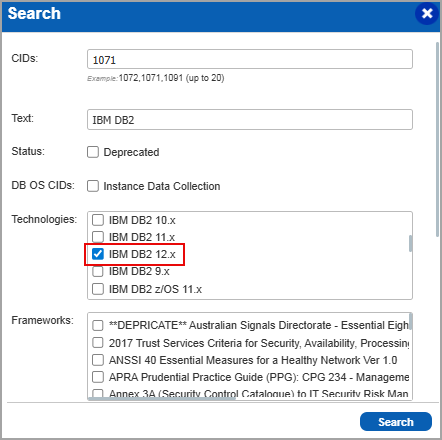Viewport: 442px width, 440px height.
Task: Click the Frameworks list horizontal scrollbar
Action: coord(162,398)
